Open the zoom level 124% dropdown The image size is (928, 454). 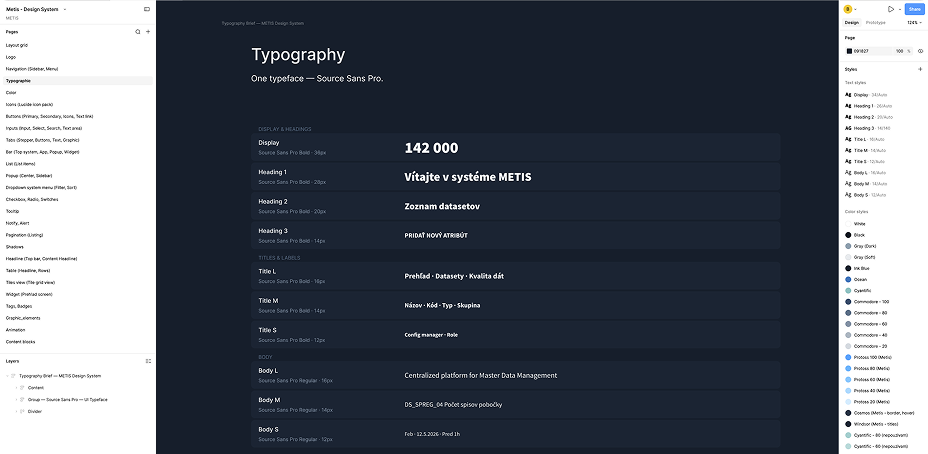click(x=914, y=22)
